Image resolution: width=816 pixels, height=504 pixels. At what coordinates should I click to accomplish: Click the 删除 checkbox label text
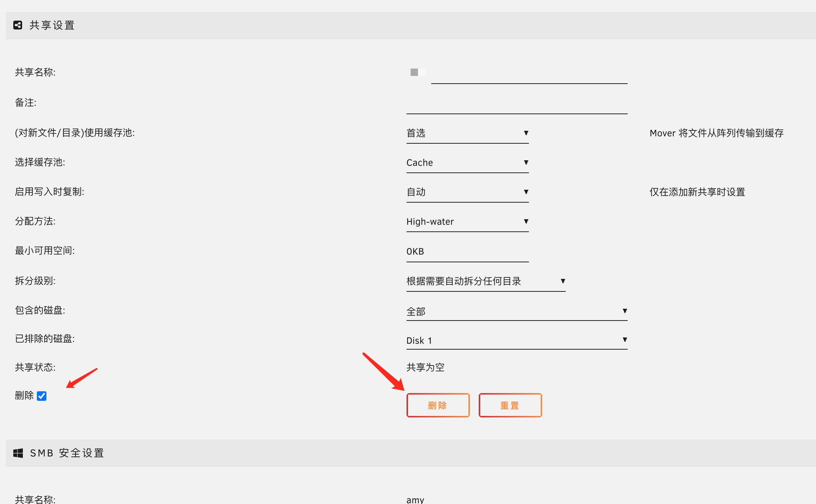(24, 396)
